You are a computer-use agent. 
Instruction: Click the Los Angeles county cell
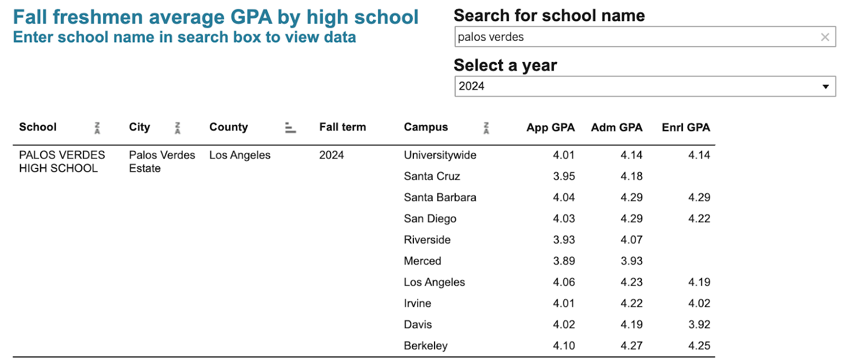click(x=240, y=155)
